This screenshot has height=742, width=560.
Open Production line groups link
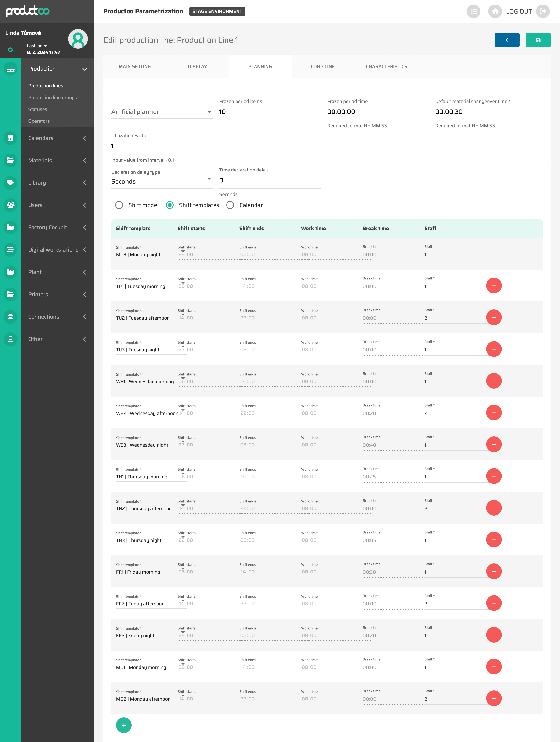point(52,97)
